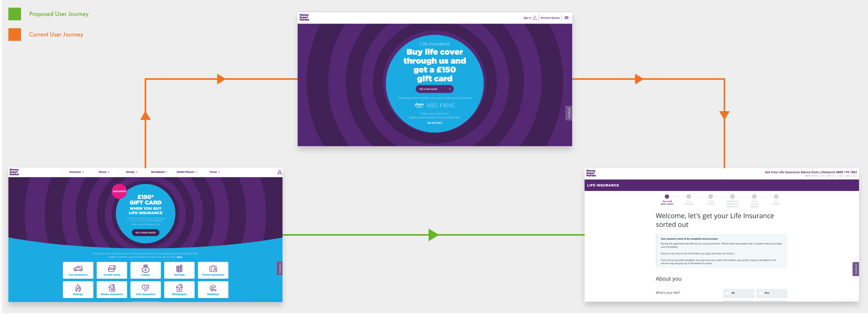Click MoneySuperMarket logo on homepage
868x314 pixels.
14,172
